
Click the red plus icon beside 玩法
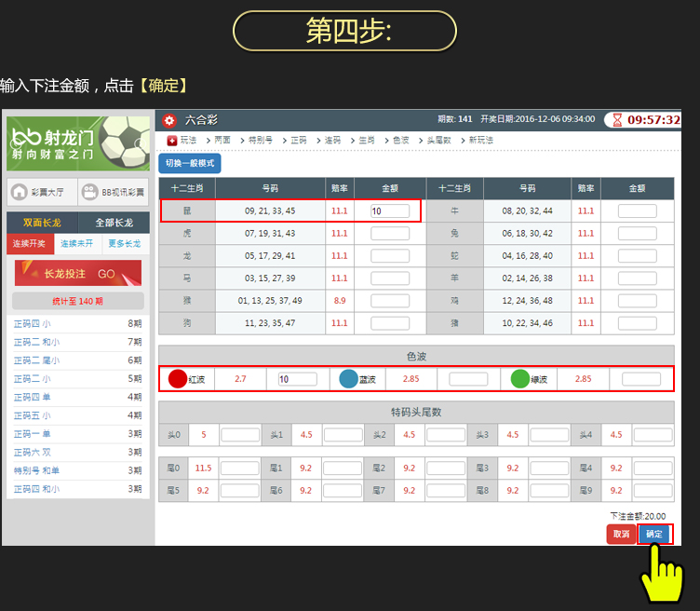(171, 140)
